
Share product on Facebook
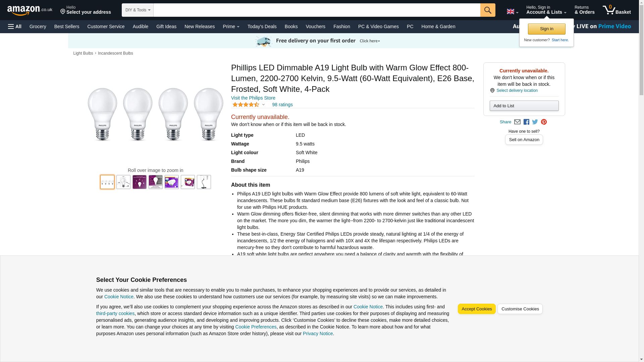pyautogui.click(x=526, y=122)
